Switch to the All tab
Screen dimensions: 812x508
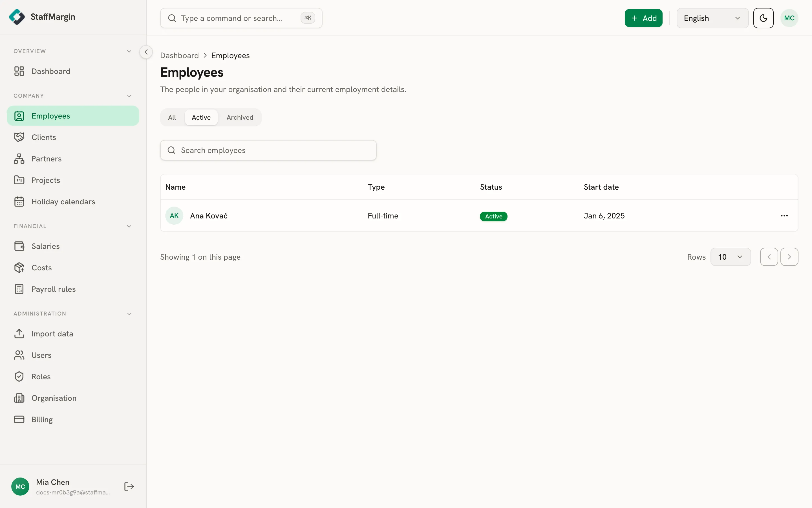click(172, 117)
